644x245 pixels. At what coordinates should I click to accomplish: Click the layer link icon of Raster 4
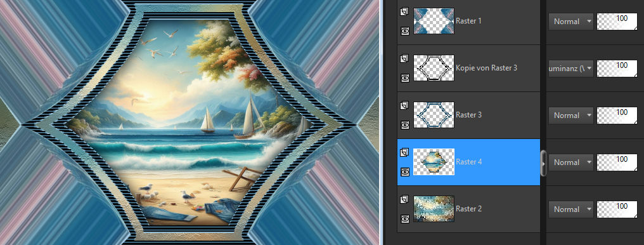[x=404, y=152]
